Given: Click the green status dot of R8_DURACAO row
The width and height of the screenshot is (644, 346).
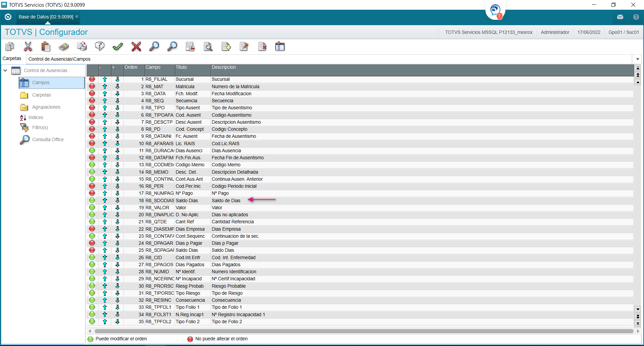Looking at the screenshot, I should click(x=92, y=151).
